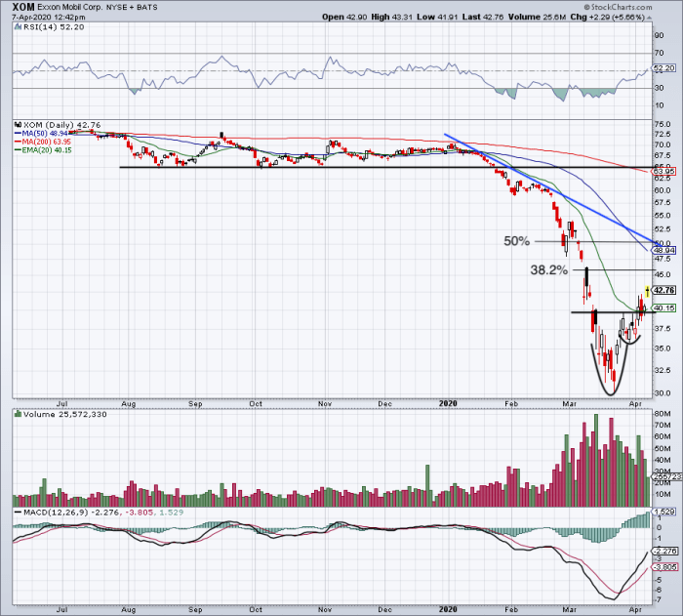The height and width of the screenshot is (616, 683).
Task: Click the RSI panel line icon
Action: pyautogui.click(x=18, y=27)
